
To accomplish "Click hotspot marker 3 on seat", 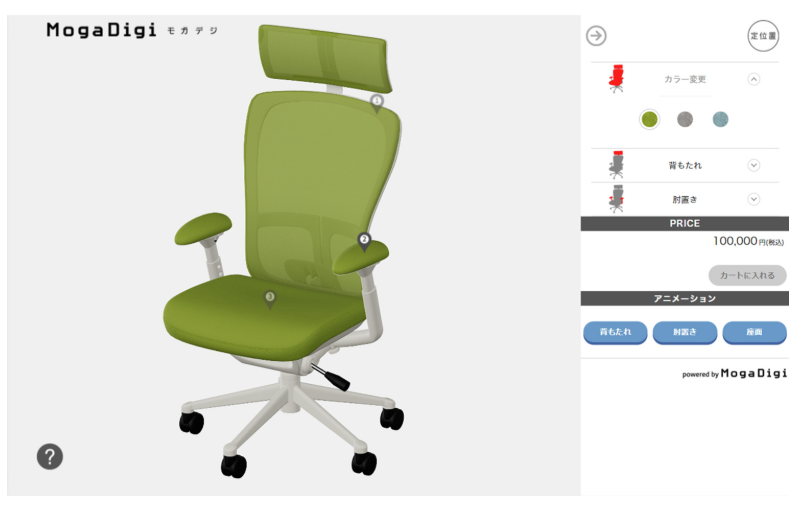I will tap(270, 299).
